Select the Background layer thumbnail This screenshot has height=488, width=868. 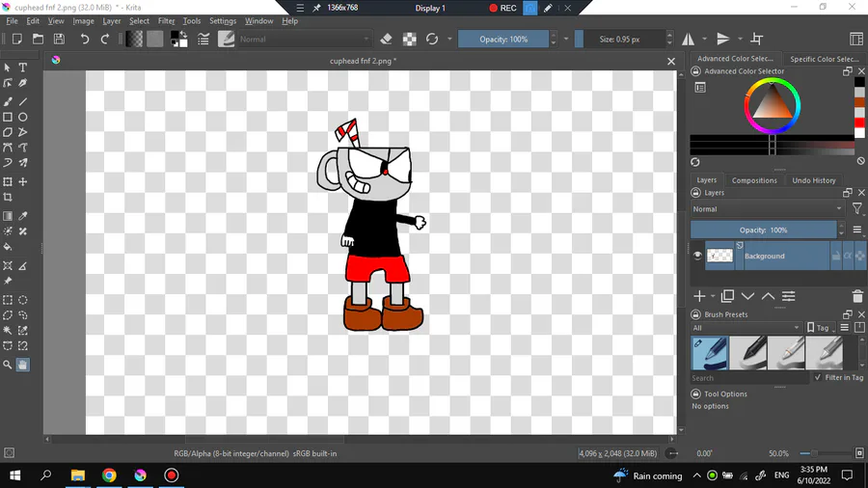click(x=719, y=256)
